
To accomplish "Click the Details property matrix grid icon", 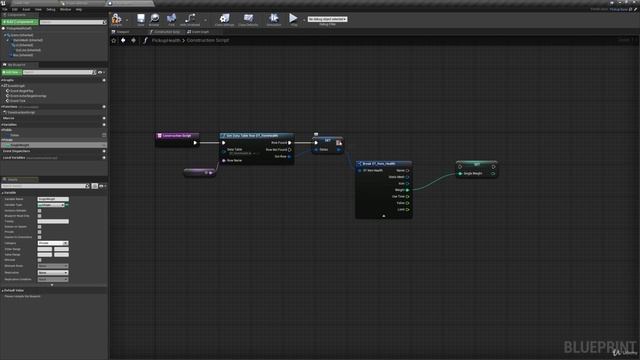I will click(x=95, y=186).
